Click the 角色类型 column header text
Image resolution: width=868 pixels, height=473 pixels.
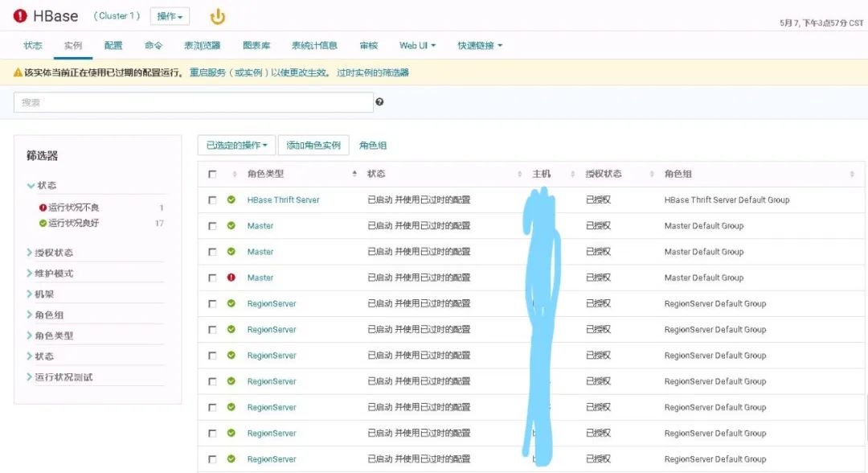[266, 174]
